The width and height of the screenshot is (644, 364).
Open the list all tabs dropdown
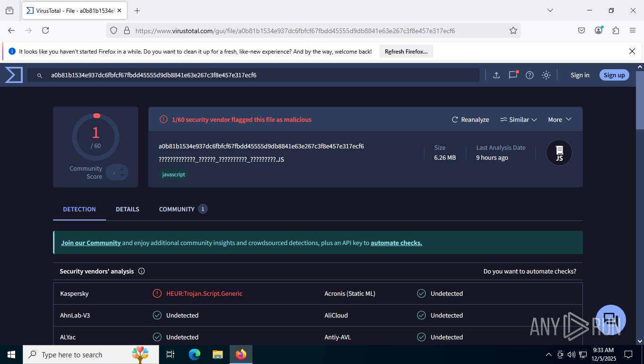click(x=550, y=10)
